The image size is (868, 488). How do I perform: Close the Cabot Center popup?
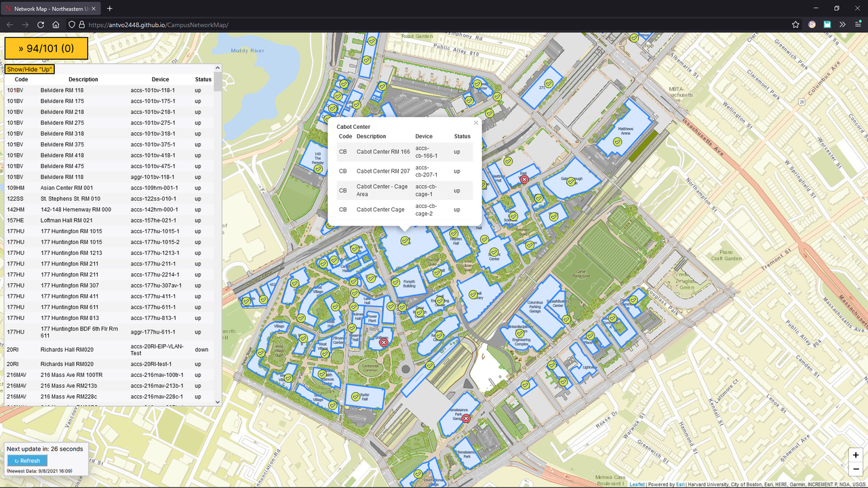(476, 123)
